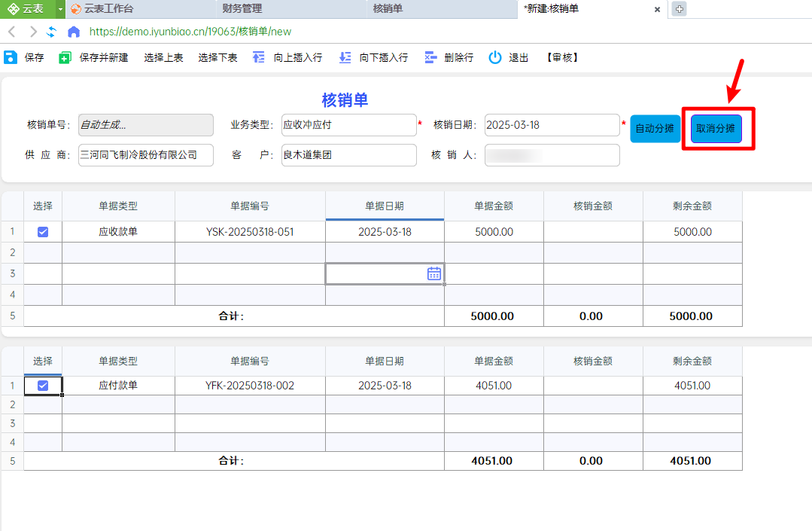Refresh the page with reload icon
The width and height of the screenshot is (812, 531).
51,32
